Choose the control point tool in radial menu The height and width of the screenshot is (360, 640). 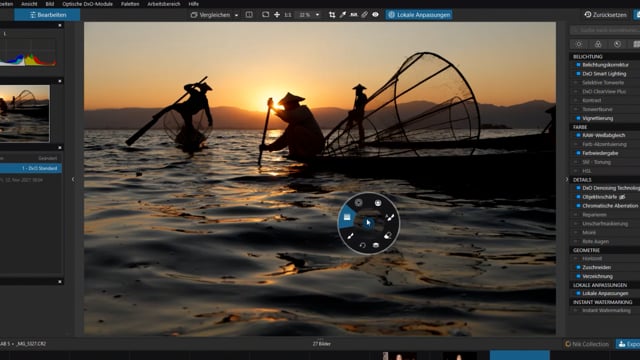coord(358,202)
